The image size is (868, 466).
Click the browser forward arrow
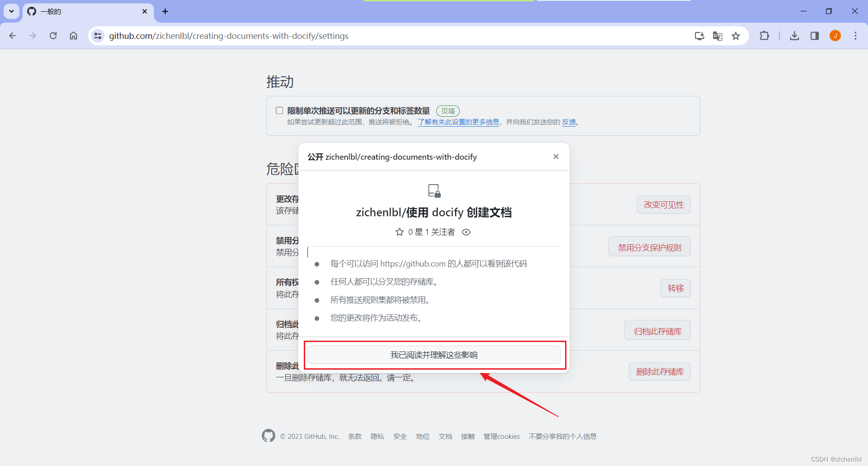click(x=33, y=36)
